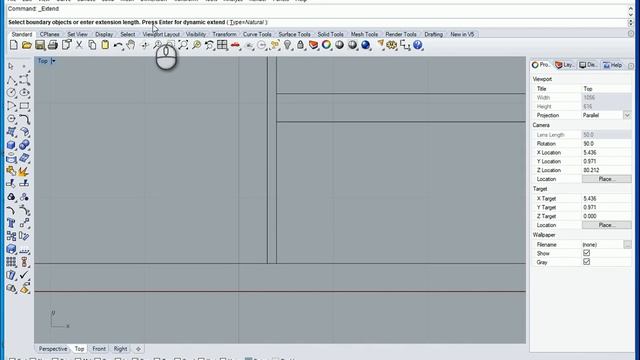640x360 pixels.
Task: Click the checkmark Check Objects icon
Action: click(x=24, y=275)
